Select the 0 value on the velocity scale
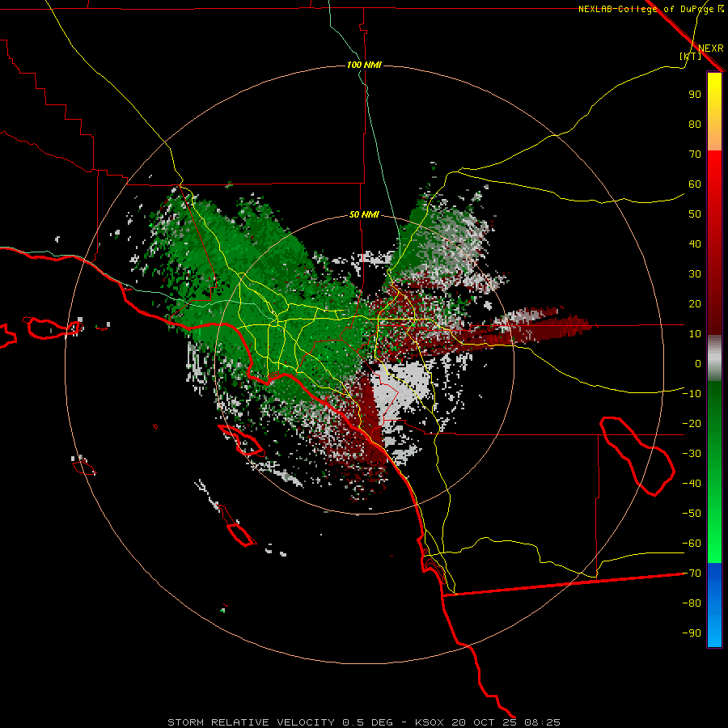728x728 pixels. (698, 363)
